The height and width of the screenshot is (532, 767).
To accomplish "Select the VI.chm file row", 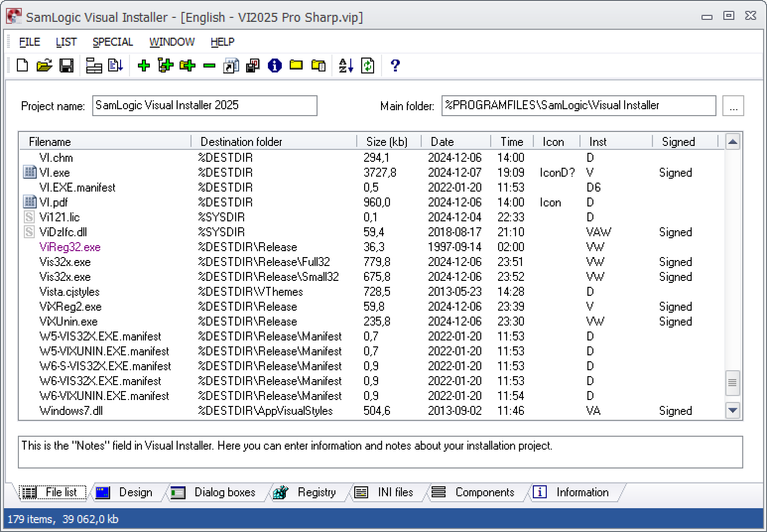I will click(372, 157).
